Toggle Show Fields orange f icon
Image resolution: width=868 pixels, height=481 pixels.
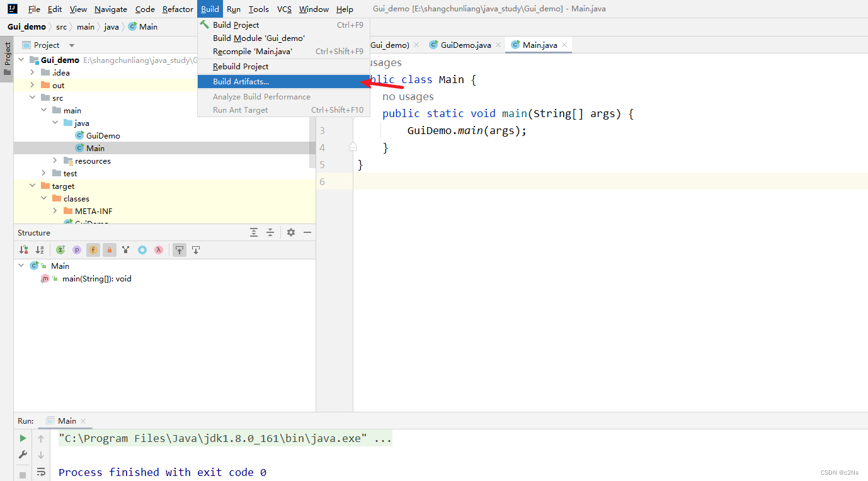pyautogui.click(x=93, y=250)
